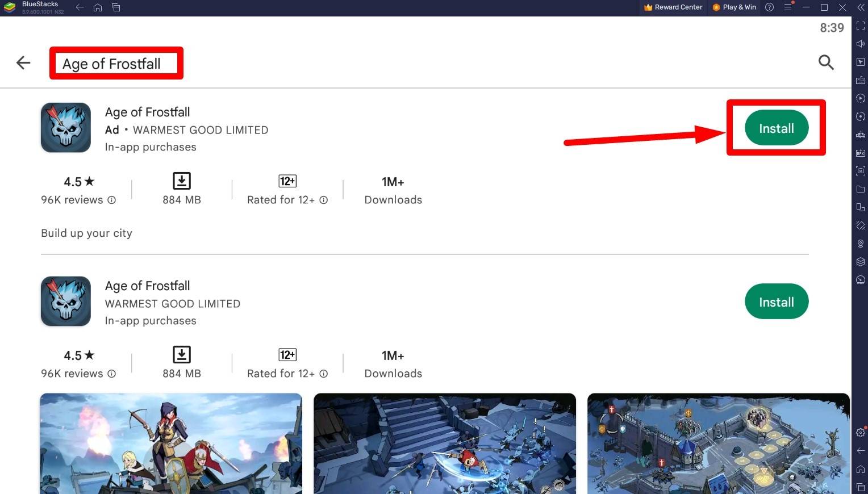
Task: Click the Rated for 12+ info icon in second listing
Action: pyautogui.click(x=324, y=374)
